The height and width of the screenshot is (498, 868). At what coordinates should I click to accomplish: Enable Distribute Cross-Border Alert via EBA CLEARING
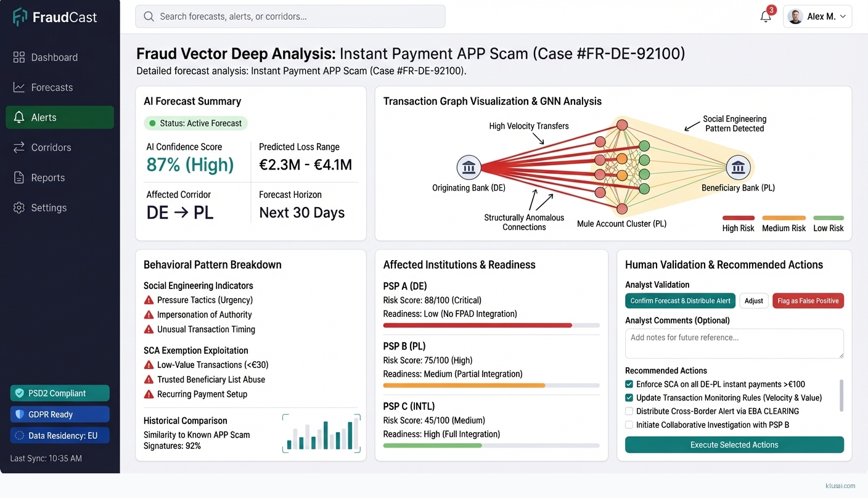click(629, 411)
